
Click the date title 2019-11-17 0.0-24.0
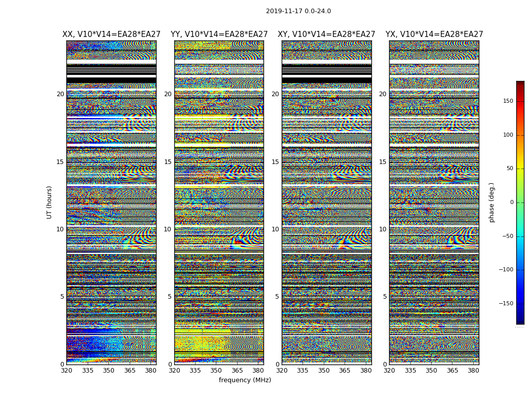click(x=298, y=11)
